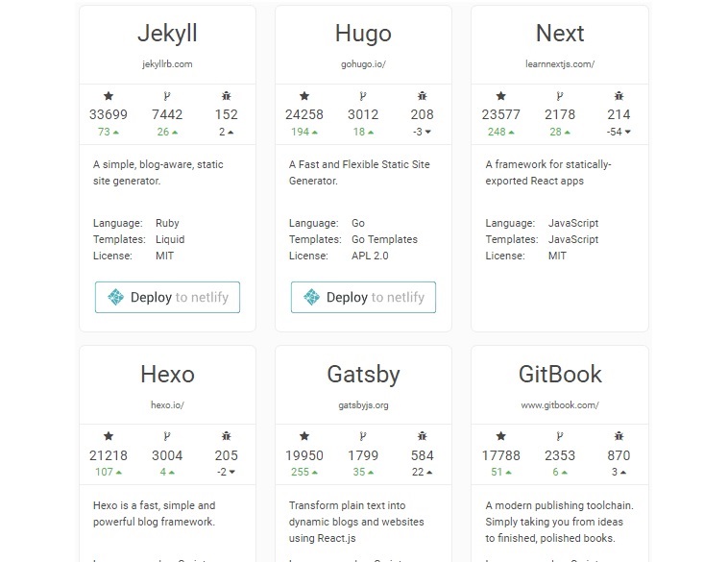Image resolution: width=728 pixels, height=562 pixels.
Task: Click the issues bug icon in Next card
Action: 619,96
